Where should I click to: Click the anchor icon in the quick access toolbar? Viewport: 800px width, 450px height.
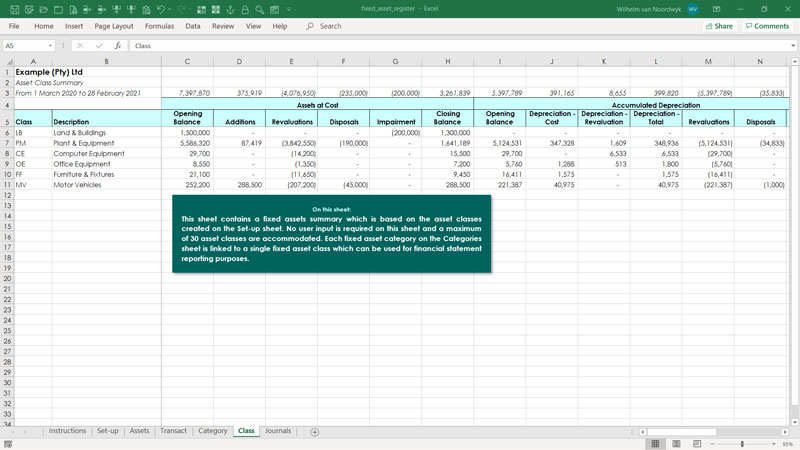coord(231,10)
